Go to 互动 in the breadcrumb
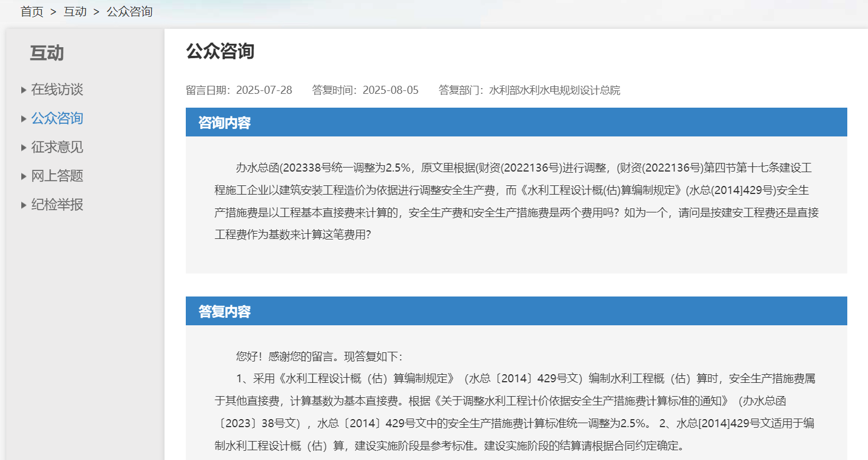This screenshot has height=460, width=868. (75, 12)
